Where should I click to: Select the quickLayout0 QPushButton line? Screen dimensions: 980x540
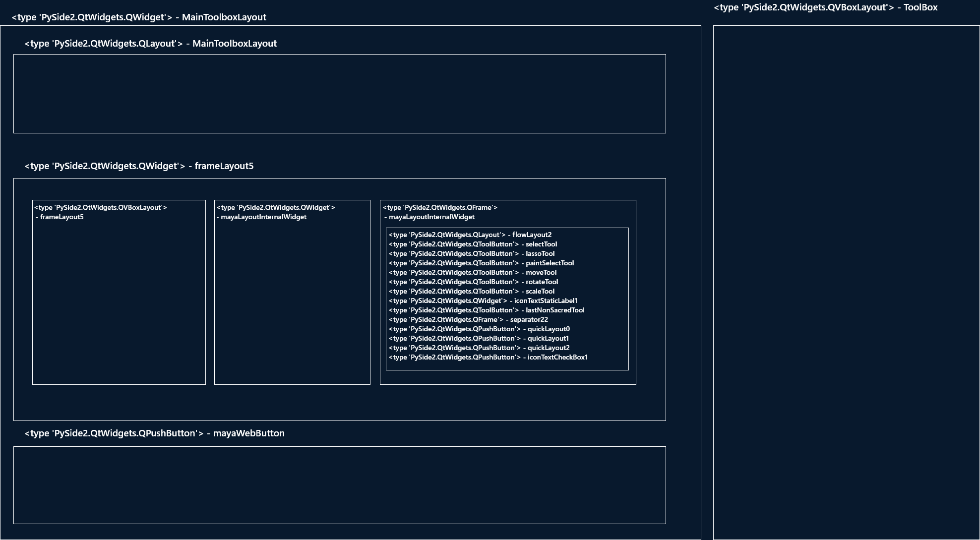(x=479, y=329)
